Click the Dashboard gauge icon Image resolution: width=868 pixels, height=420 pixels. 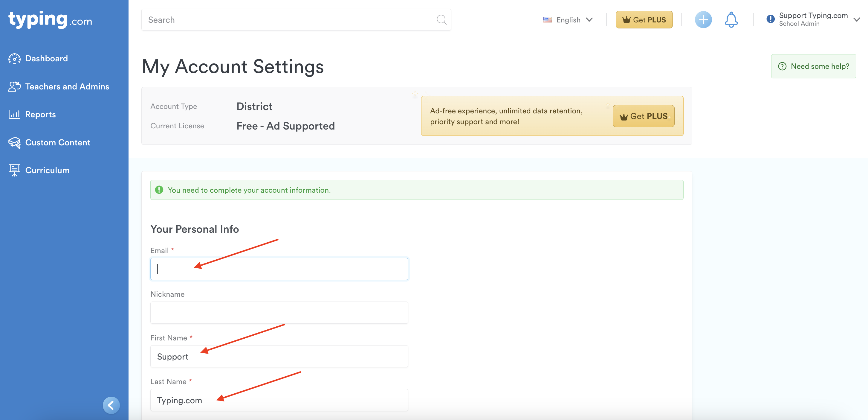coord(14,58)
